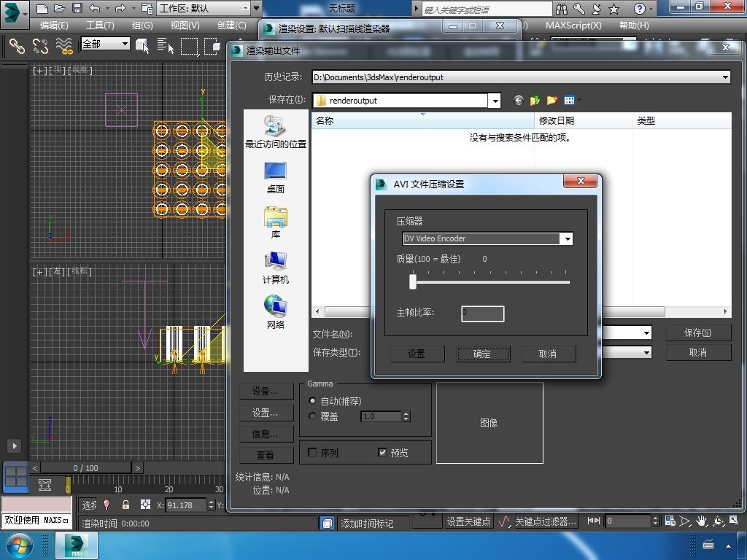Open the 组(G) menu
The height and width of the screenshot is (560, 747).
coord(142,26)
